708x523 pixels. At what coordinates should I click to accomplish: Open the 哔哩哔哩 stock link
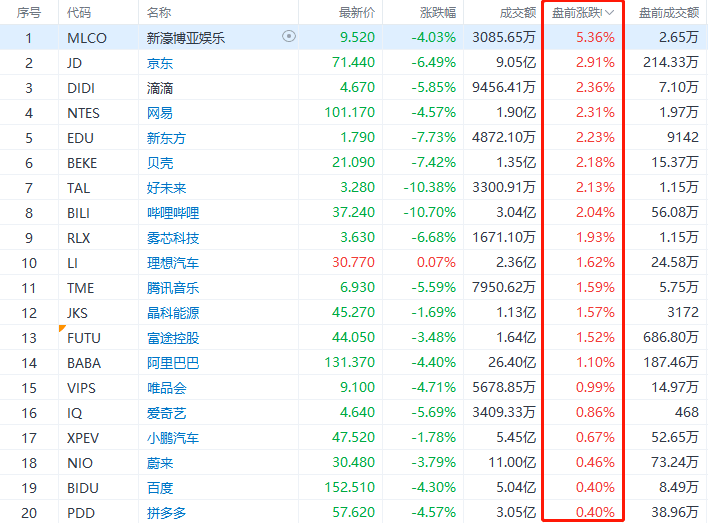pos(173,213)
